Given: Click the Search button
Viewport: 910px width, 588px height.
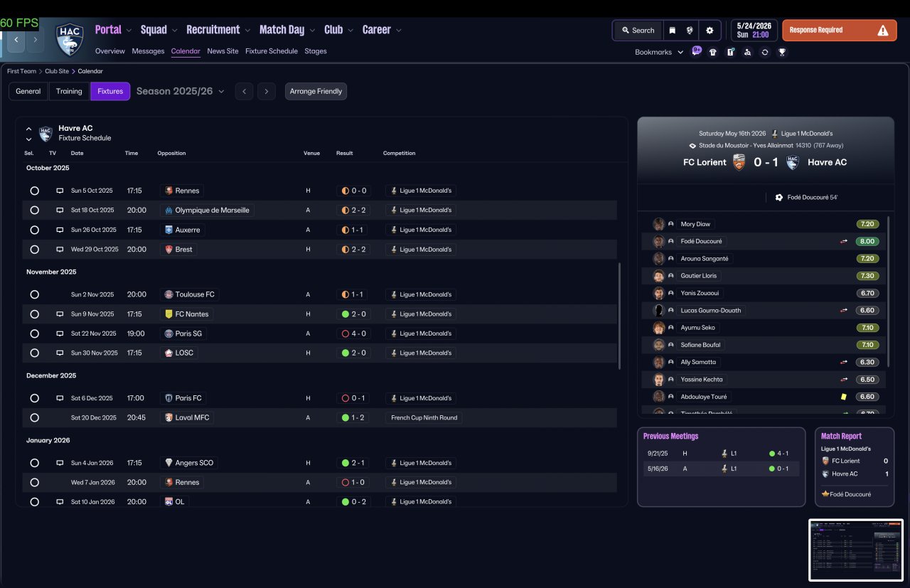Looking at the screenshot, I should pyautogui.click(x=638, y=31).
